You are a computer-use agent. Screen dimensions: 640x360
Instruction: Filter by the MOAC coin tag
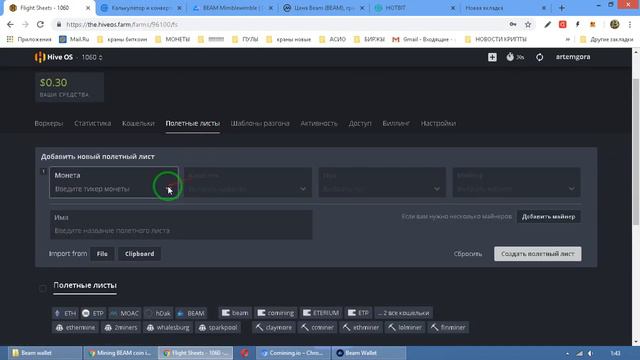[124, 313]
